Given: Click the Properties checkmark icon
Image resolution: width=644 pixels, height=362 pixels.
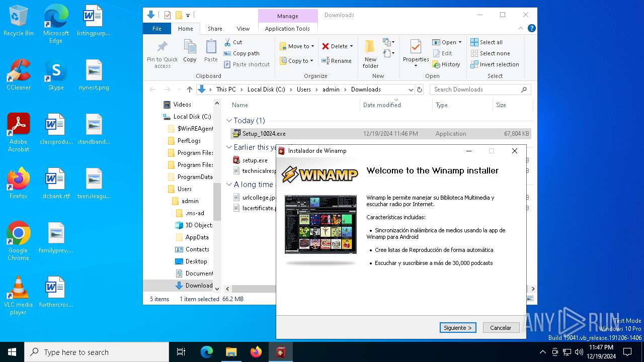Looking at the screenshot, I should click(416, 47).
